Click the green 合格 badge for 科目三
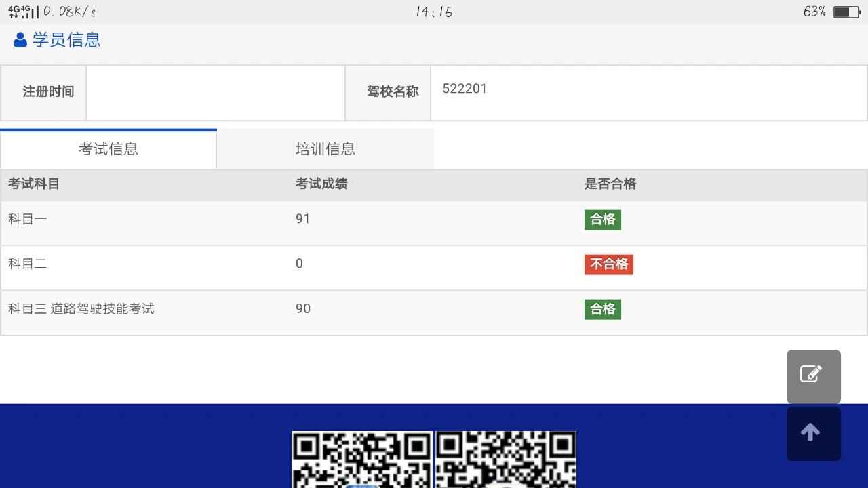The image size is (868, 488). [603, 310]
